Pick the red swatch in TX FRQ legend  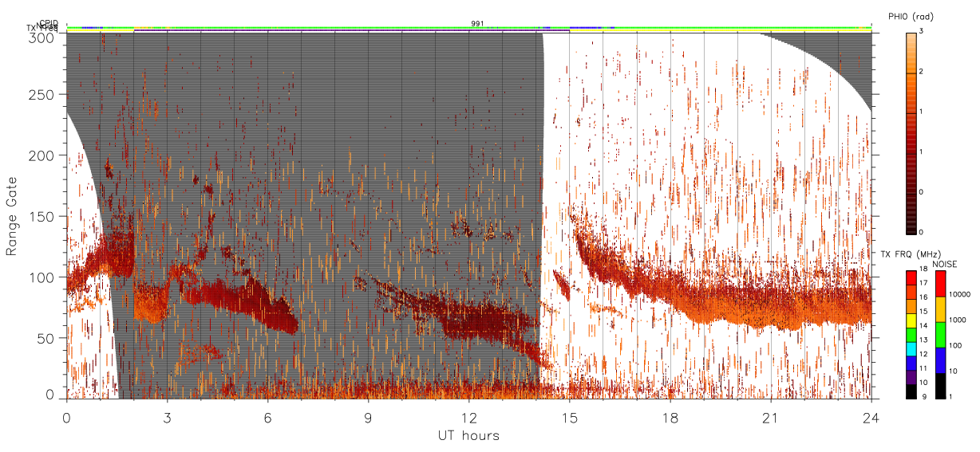coord(911,278)
